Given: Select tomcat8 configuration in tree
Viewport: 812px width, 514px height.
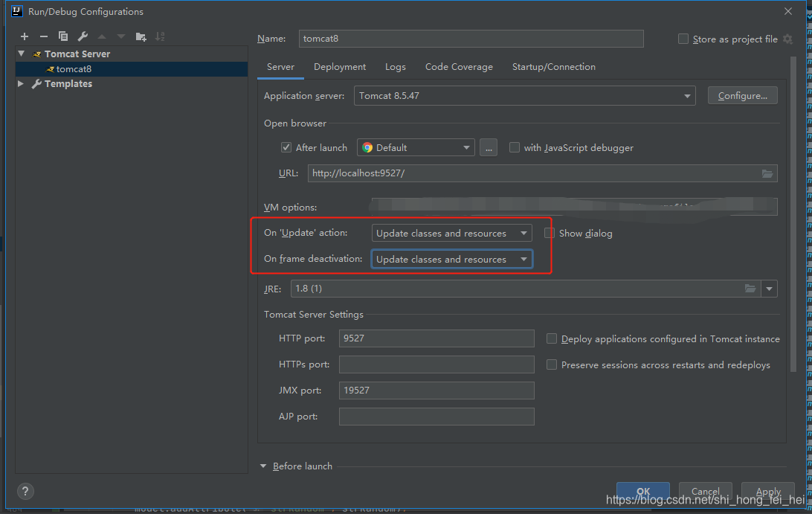Looking at the screenshot, I should click(x=132, y=69).
